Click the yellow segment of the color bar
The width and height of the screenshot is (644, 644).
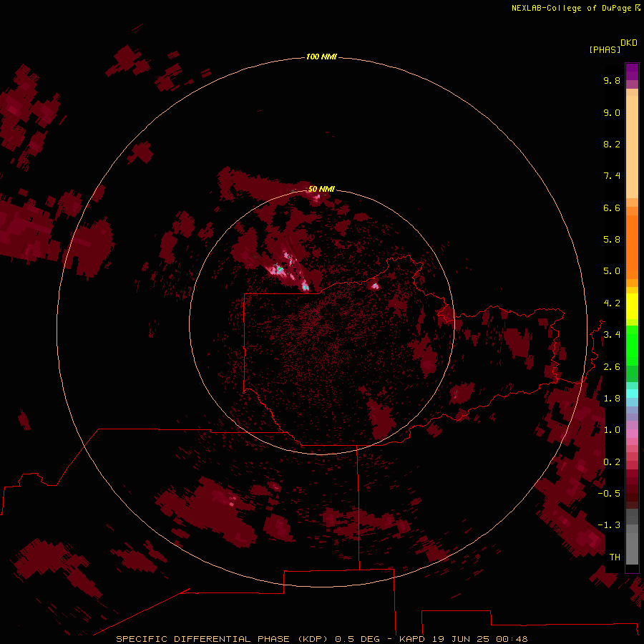pyautogui.click(x=632, y=306)
